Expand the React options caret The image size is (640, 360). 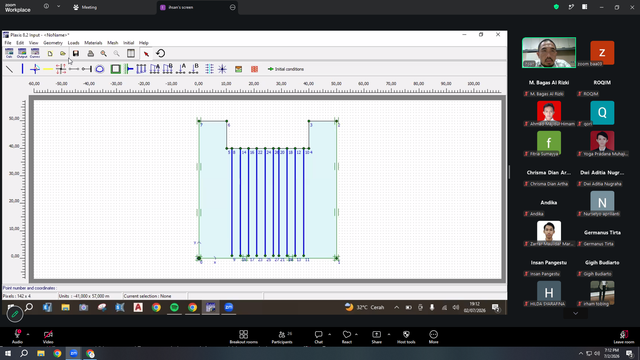click(x=356, y=334)
